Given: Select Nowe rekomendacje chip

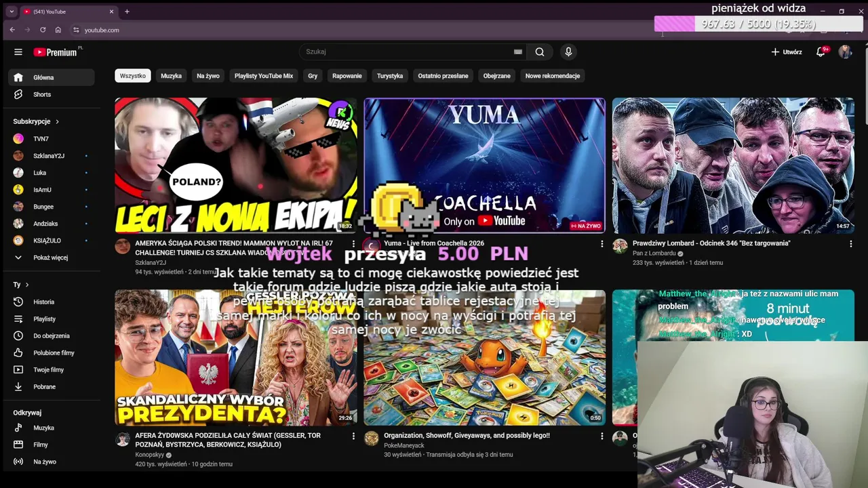Looking at the screenshot, I should (x=553, y=76).
